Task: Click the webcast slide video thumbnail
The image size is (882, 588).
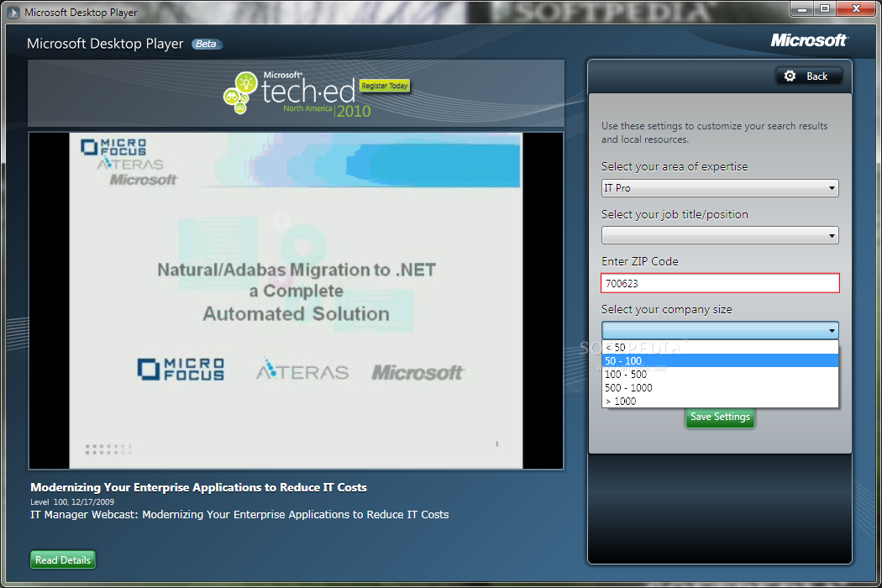Action: tap(296, 301)
